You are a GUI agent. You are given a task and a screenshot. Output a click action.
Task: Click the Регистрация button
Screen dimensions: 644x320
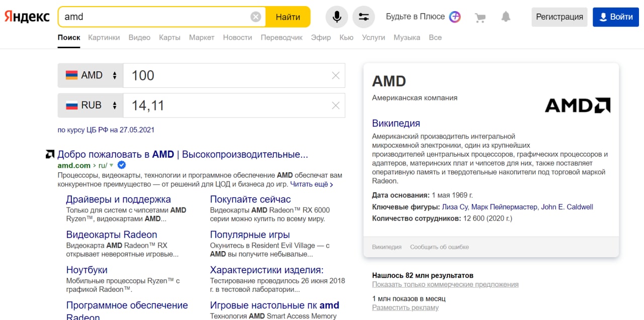click(x=559, y=17)
